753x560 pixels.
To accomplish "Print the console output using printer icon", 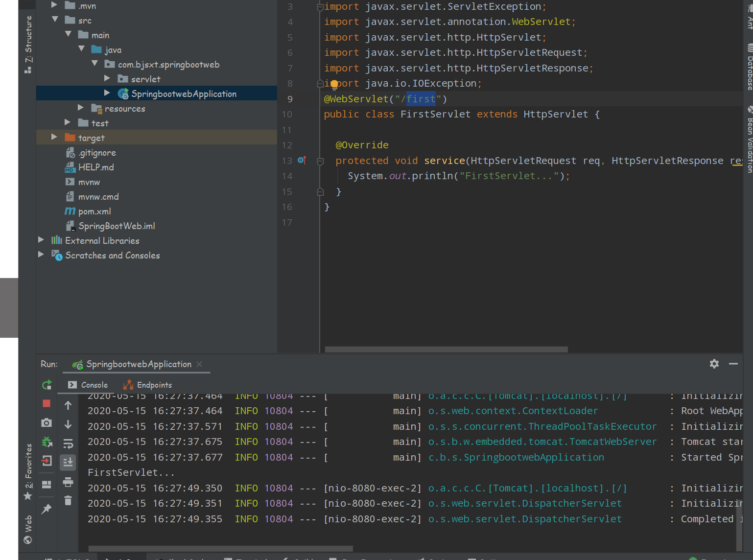I will (x=68, y=482).
